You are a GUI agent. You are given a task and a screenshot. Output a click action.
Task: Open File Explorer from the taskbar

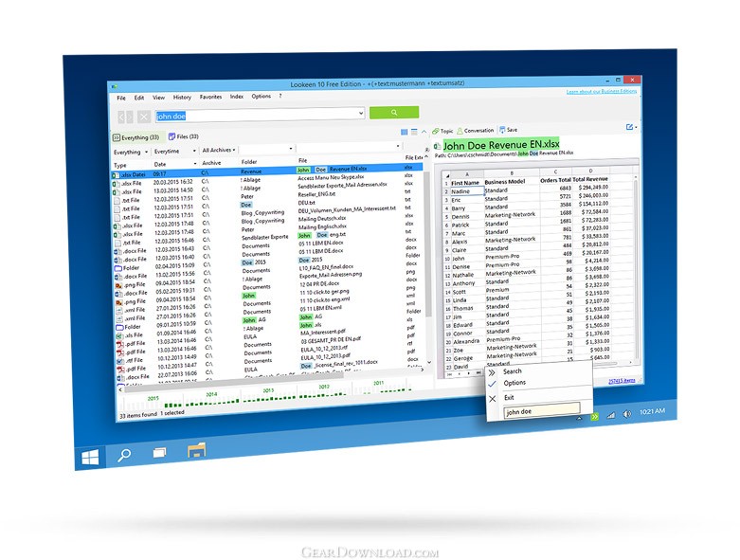tap(196, 450)
